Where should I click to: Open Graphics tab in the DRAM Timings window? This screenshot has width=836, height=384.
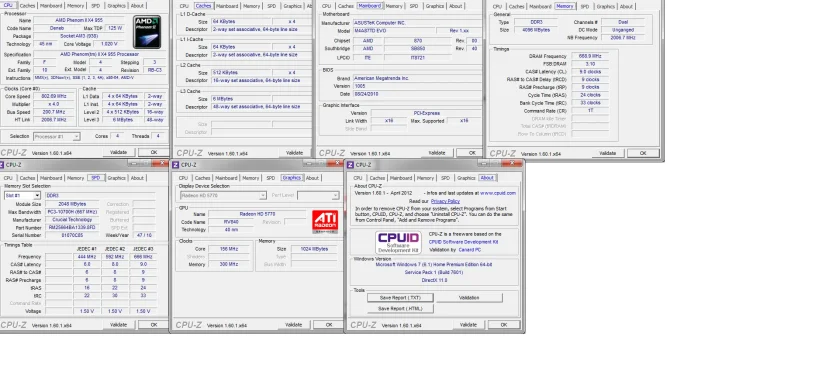tap(605, 7)
